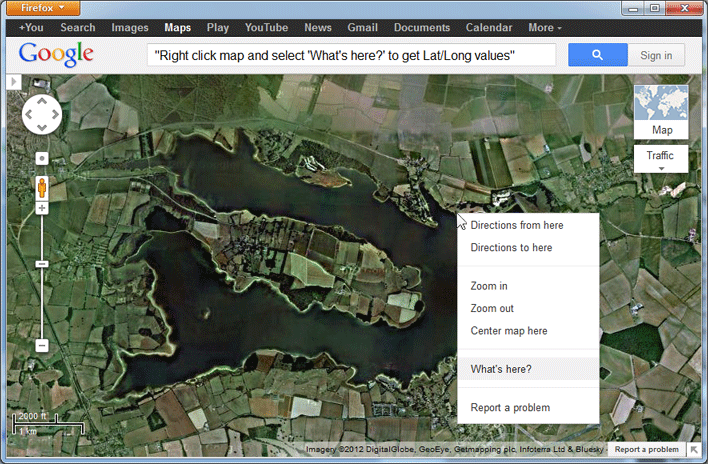708x464 pixels.
Task: Open Images in Google bar
Action: pos(130,28)
